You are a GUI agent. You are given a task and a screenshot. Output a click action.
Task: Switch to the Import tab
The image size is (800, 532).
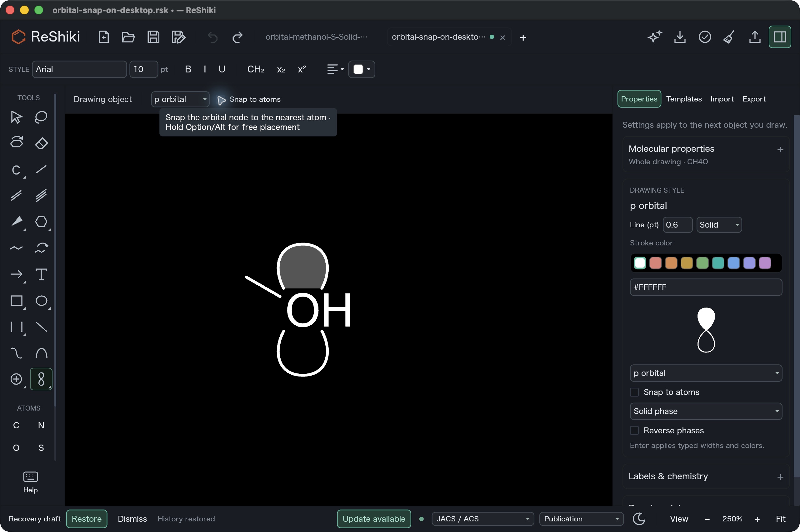[722, 99]
